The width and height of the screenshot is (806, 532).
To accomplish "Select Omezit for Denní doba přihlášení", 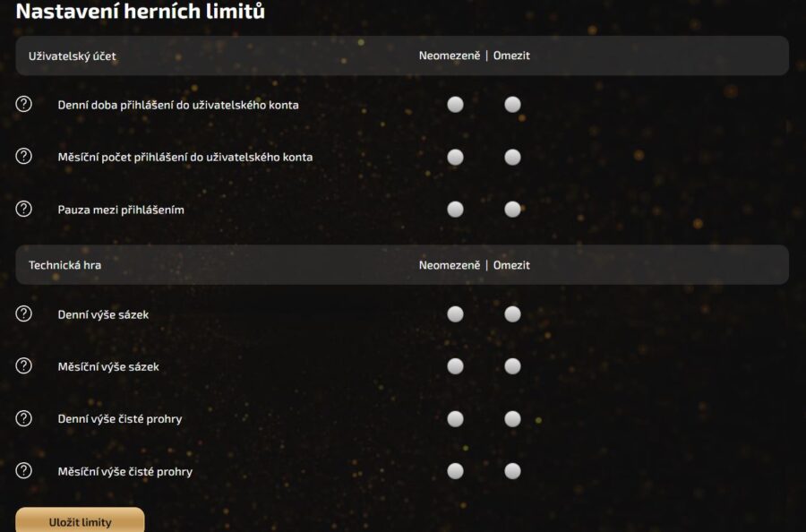I will (512, 105).
